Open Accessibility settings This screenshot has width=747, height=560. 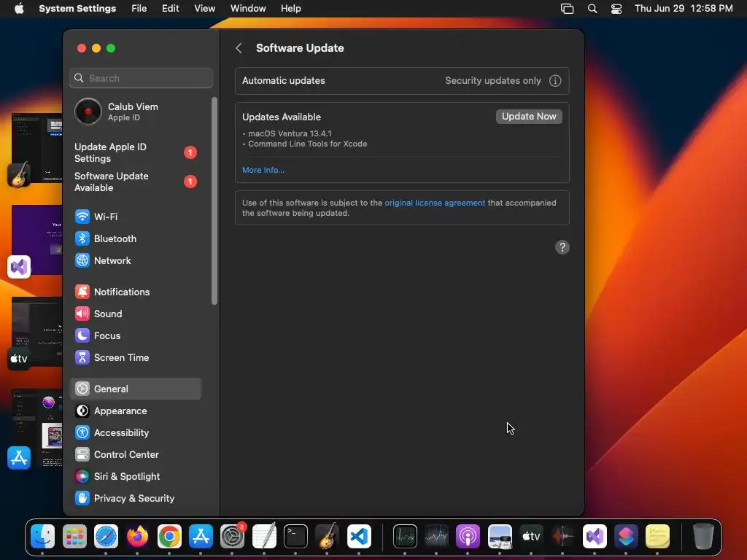135,432
